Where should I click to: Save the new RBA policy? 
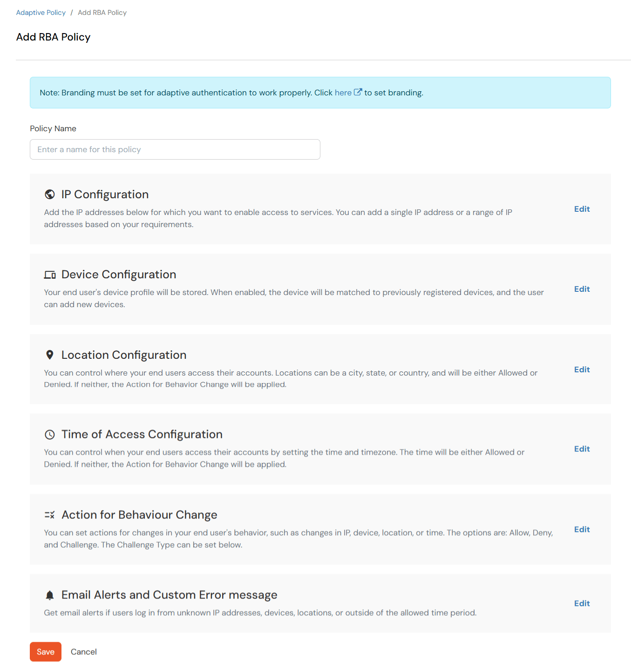click(45, 652)
